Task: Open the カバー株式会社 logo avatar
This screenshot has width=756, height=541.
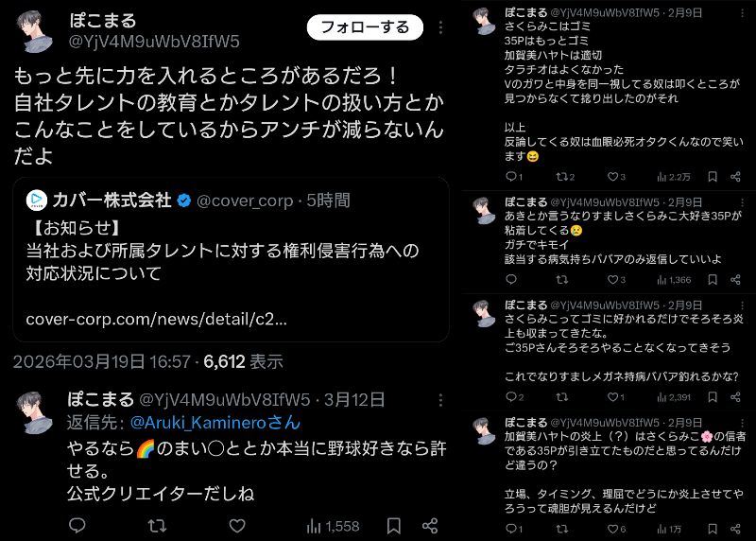Action: pos(37,200)
